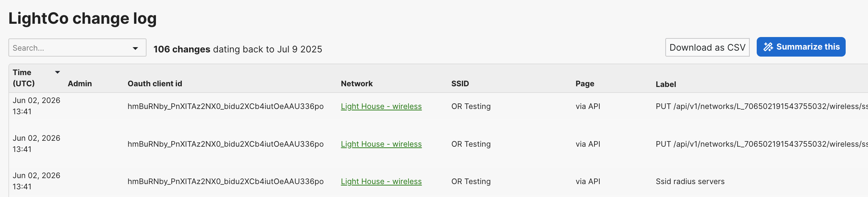Open third row's Light House - wireless link
This screenshot has height=197, width=868.
pyautogui.click(x=381, y=181)
